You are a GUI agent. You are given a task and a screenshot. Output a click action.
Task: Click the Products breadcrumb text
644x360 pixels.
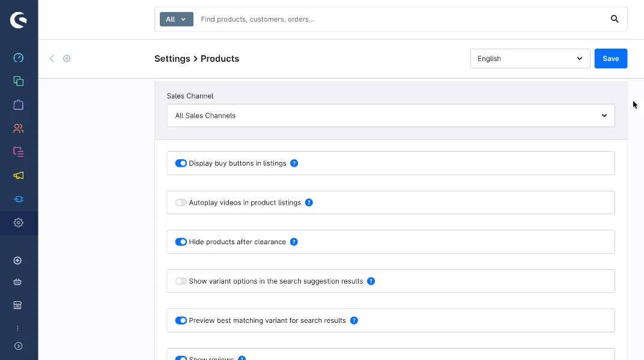(220, 59)
